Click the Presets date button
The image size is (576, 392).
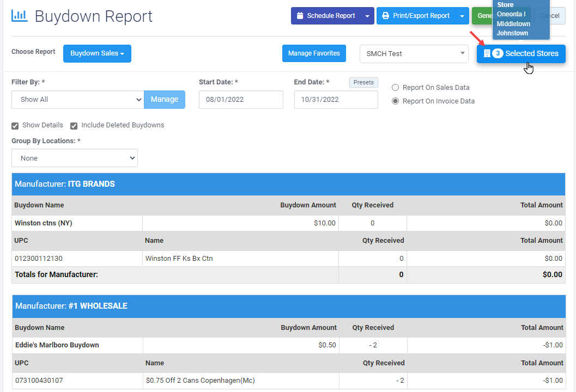[x=363, y=82]
